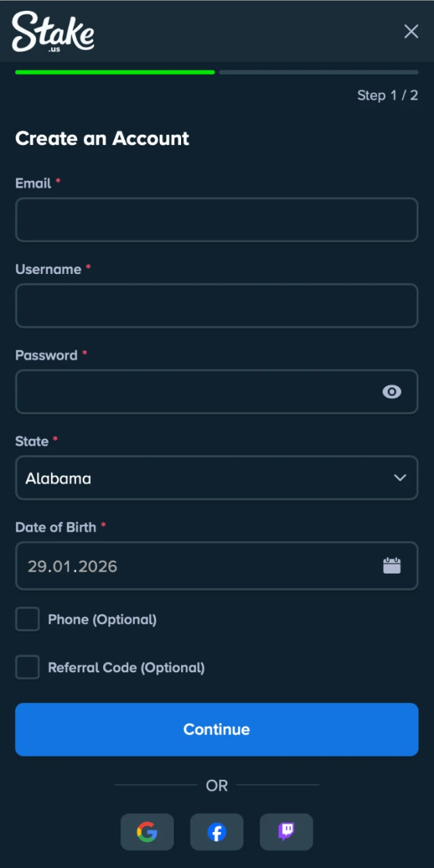
Task: Enable the Phone (Optional) checkbox
Action: (x=27, y=618)
